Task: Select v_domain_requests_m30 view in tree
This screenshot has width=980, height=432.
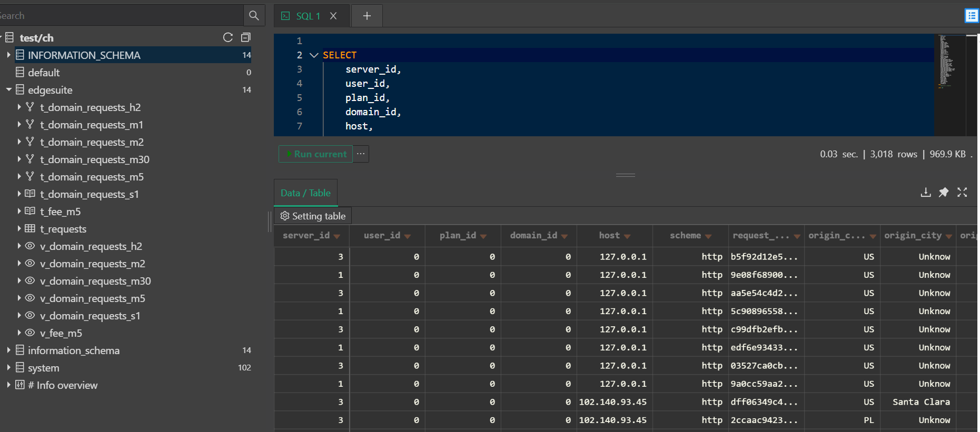Action: pyautogui.click(x=95, y=281)
